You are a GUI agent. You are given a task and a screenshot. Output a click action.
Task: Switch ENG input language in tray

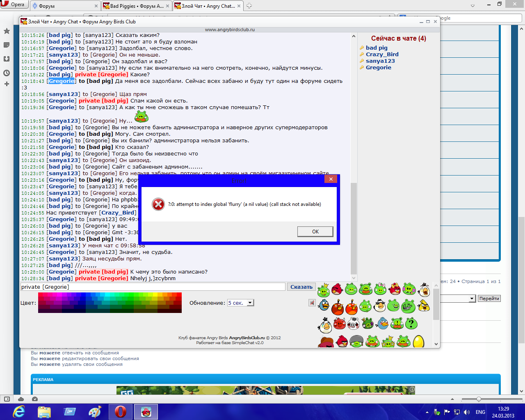(480, 412)
